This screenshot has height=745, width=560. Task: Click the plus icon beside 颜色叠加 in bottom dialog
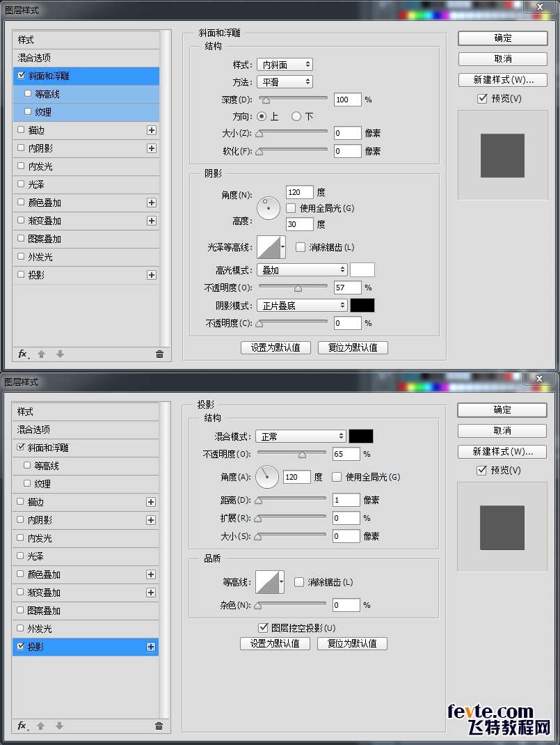click(151, 574)
